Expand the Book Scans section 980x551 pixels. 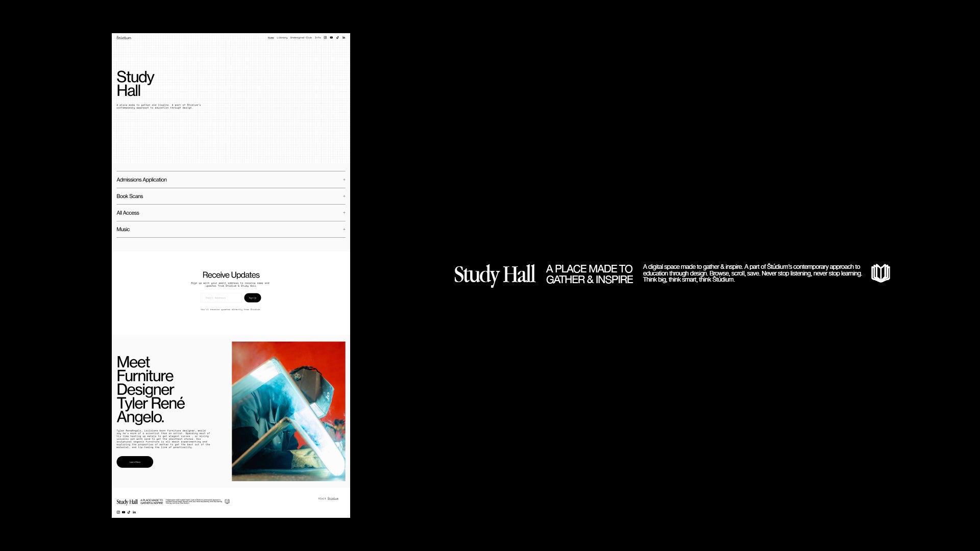pos(344,196)
